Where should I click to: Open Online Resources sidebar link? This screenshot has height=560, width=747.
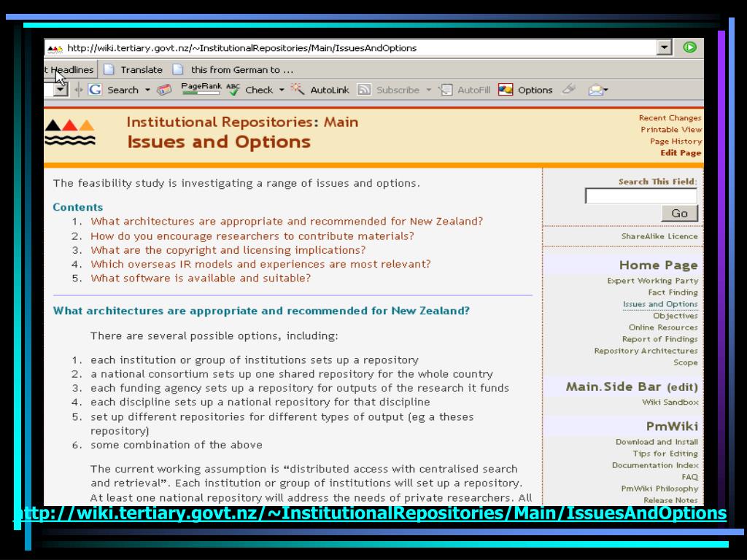[x=663, y=327]
